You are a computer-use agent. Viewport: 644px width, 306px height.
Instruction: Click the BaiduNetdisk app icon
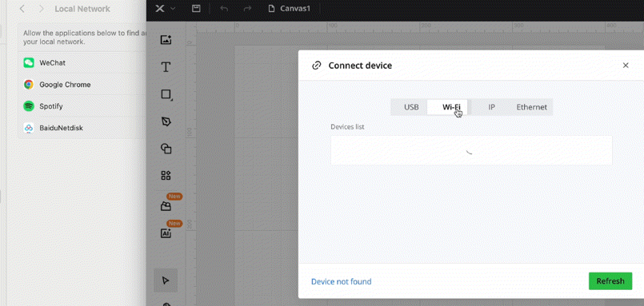(x=28, y=128)
